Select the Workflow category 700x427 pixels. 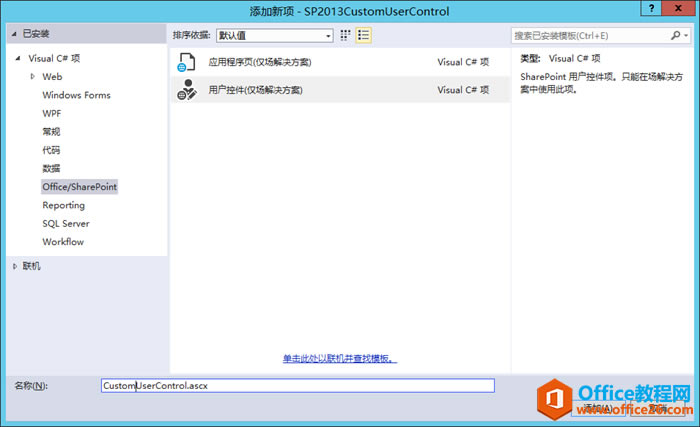tap(63, 242)
